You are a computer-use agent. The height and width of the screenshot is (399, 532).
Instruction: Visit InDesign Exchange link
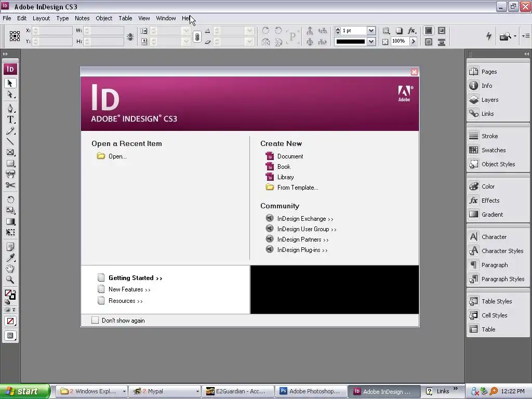click(305, 219)
